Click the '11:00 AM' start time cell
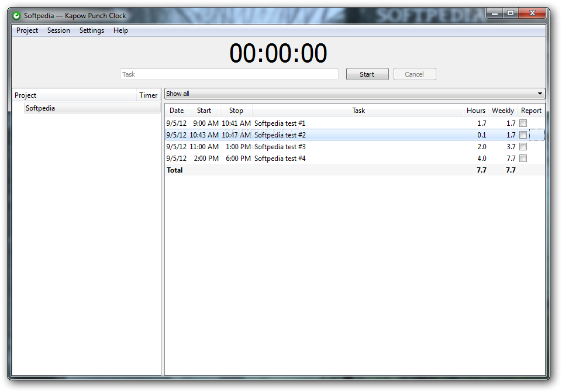 click(204, 147)
